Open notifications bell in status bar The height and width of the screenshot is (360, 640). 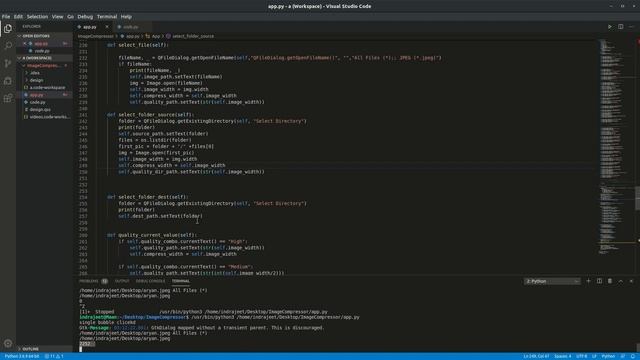(x=633, y=356)
